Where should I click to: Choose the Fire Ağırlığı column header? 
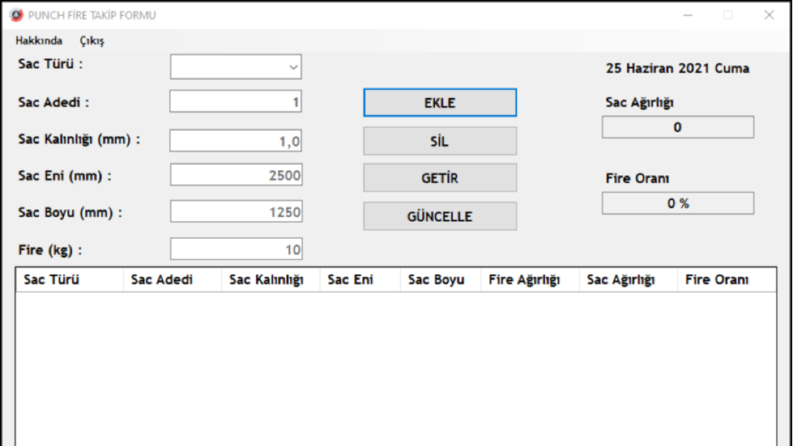[530, 280]
